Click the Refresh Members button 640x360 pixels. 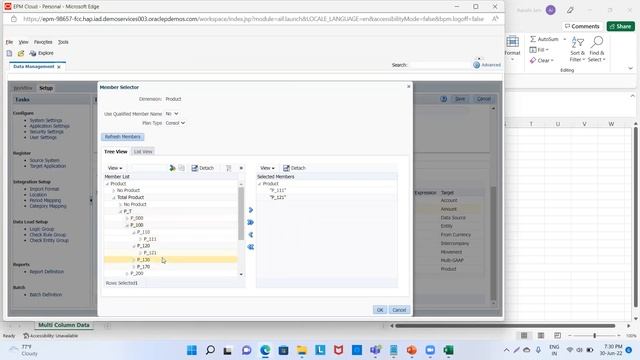[122, 137]
